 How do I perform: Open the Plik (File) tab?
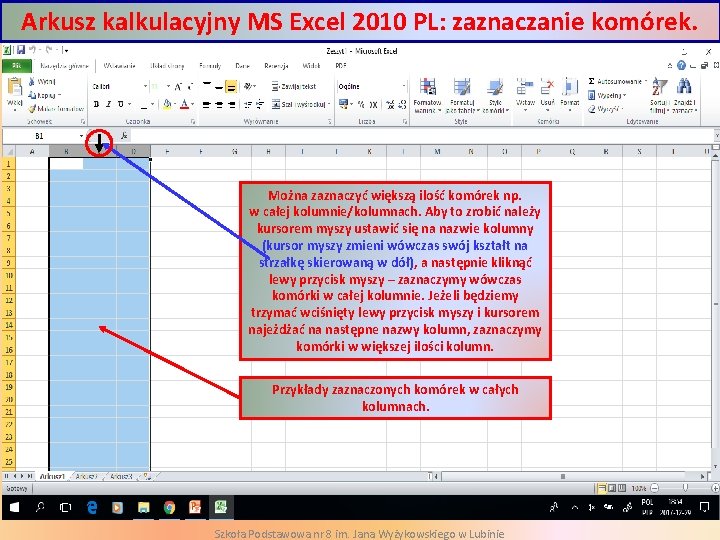[17, 66]
